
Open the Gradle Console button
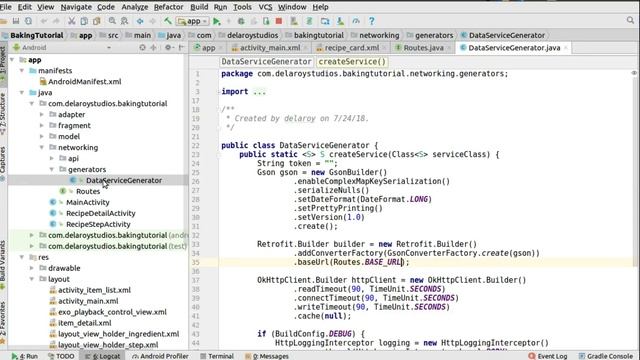606,356
